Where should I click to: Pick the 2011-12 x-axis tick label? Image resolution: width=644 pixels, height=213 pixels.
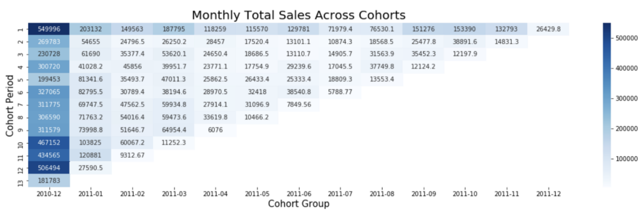[548, 194]
